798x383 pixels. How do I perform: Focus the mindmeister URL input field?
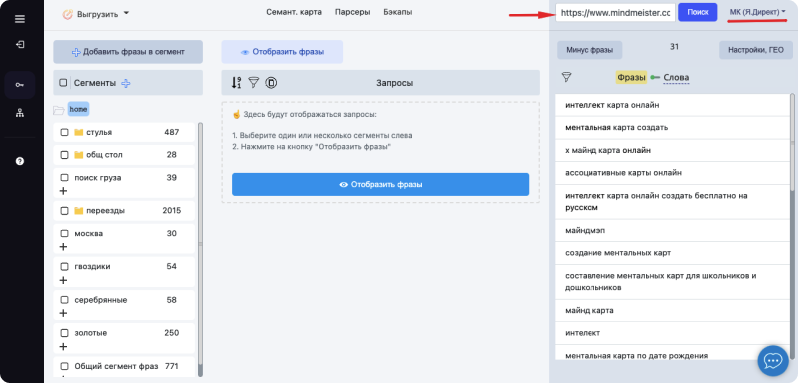point(615,13)
